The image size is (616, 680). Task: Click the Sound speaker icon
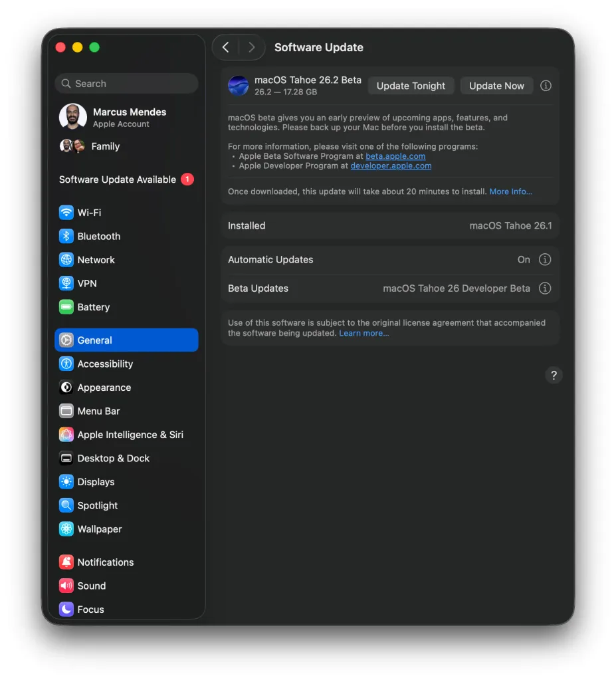coord(66,586)
